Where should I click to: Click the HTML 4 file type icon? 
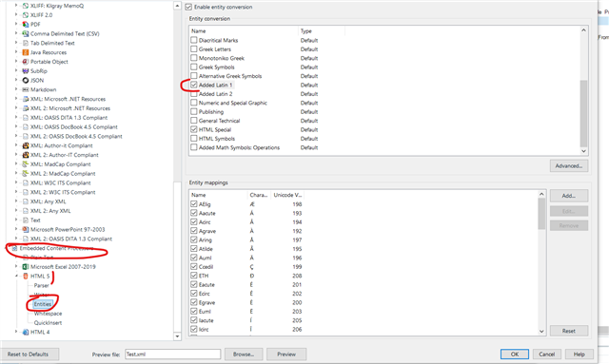click(x=26, y=332)
